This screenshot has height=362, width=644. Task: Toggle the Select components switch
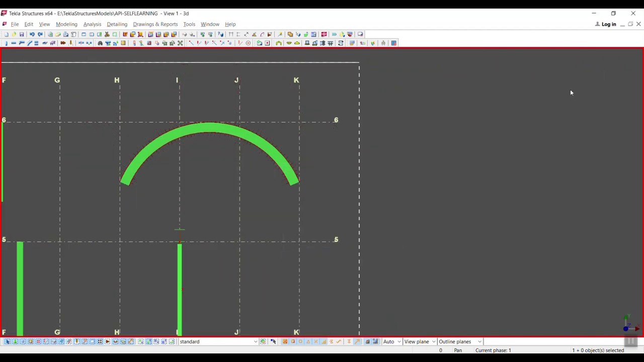[15, 341]
